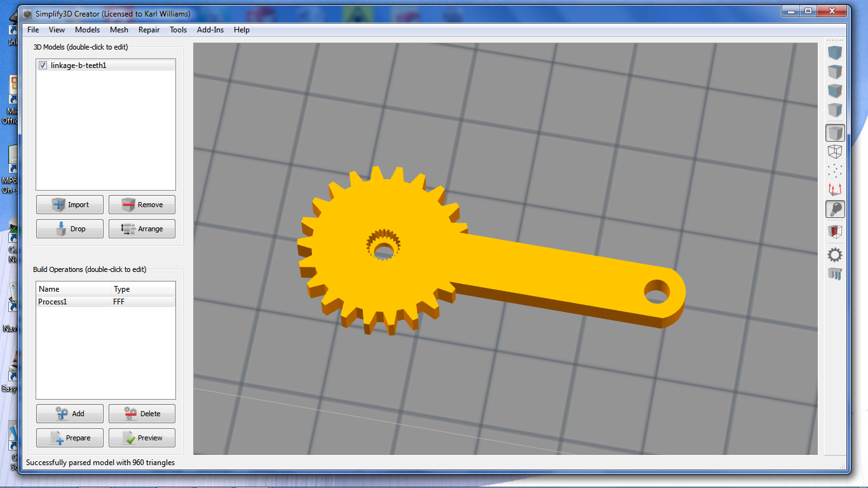
Task: Toggle the lighting lightbulb icon
Action: point(834,209)
